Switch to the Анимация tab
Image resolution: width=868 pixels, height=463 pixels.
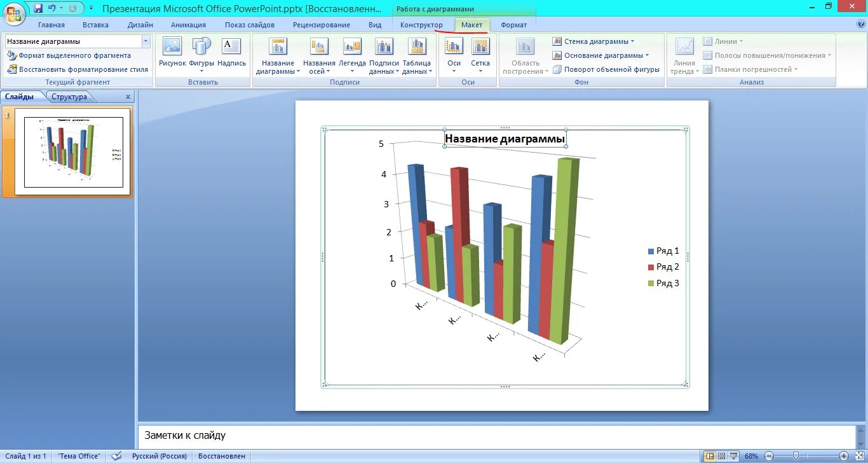(188, 25)
